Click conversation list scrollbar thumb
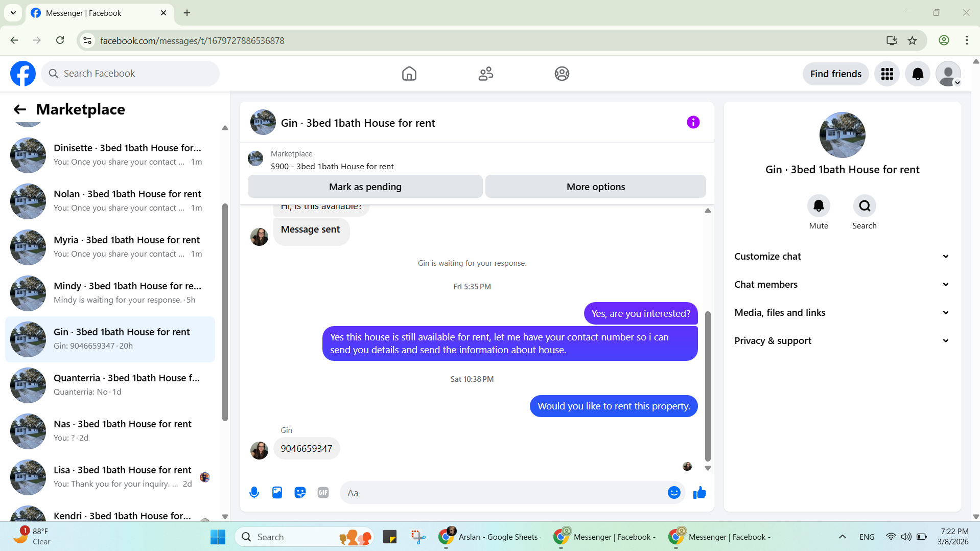Viewport: 980px width, 551px height. click(x=225, y=312)
